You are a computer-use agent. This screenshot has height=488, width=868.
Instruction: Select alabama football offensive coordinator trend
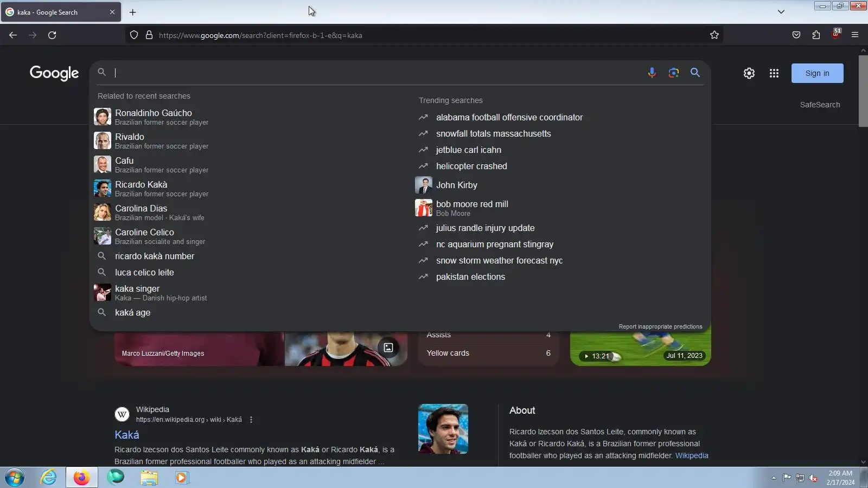tap(559, 117)
